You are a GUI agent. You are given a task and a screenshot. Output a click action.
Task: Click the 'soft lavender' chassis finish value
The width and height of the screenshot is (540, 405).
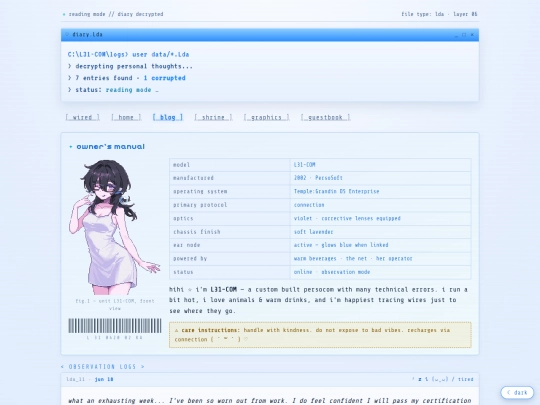(x=381, y=232)
